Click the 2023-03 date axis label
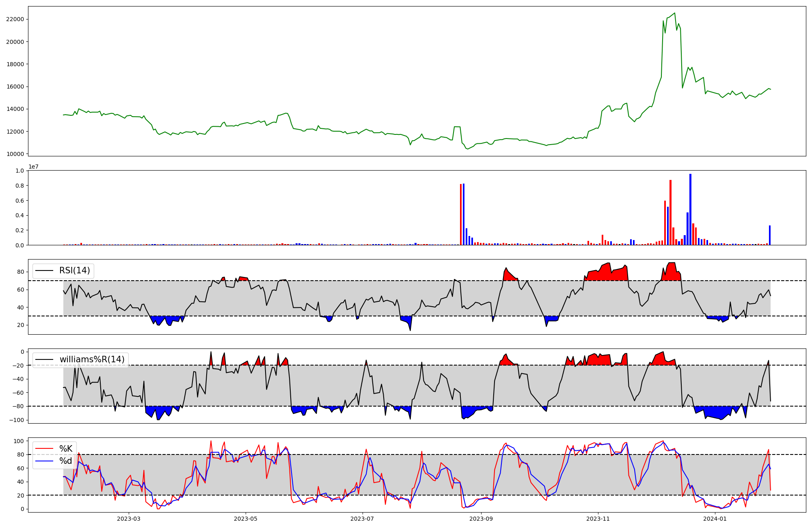This screenshot has width=812, height=528. (129, 519)
